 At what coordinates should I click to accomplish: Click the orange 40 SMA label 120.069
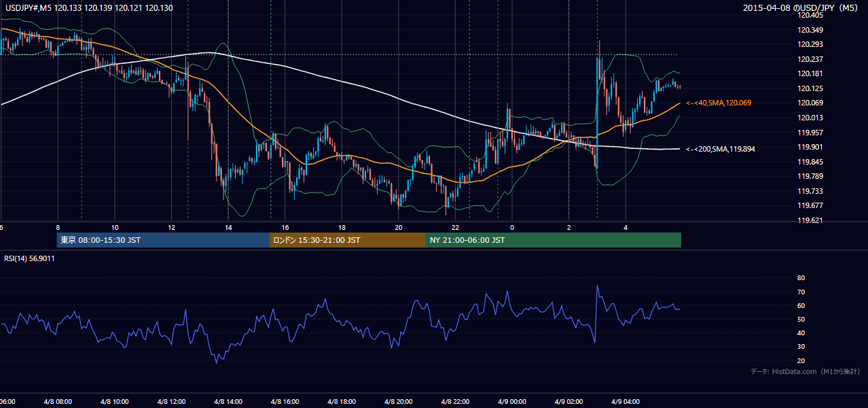point(719,103)
